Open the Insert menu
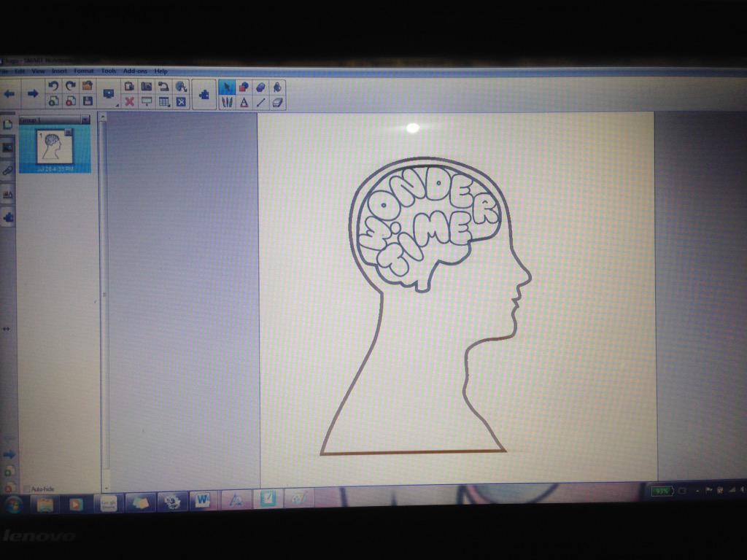The height and width of the screenshot is (560, 747). pyautogui.click(x=60, y=71)
